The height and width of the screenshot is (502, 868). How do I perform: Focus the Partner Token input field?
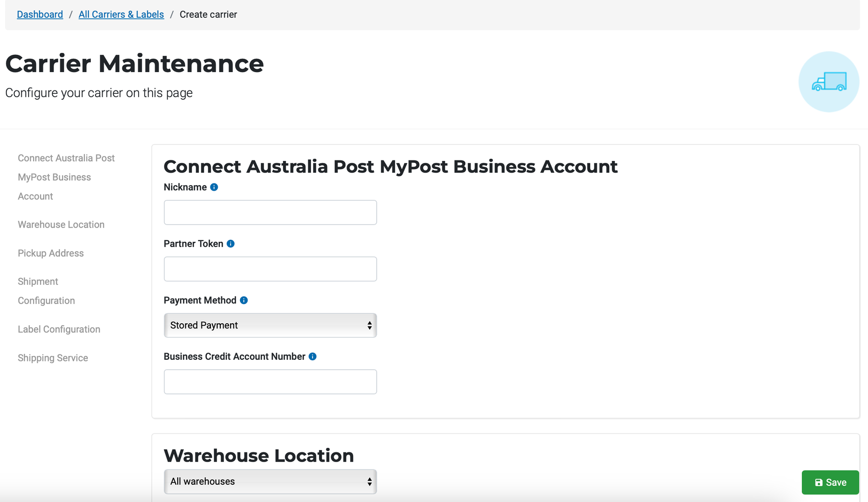point(270,269)
